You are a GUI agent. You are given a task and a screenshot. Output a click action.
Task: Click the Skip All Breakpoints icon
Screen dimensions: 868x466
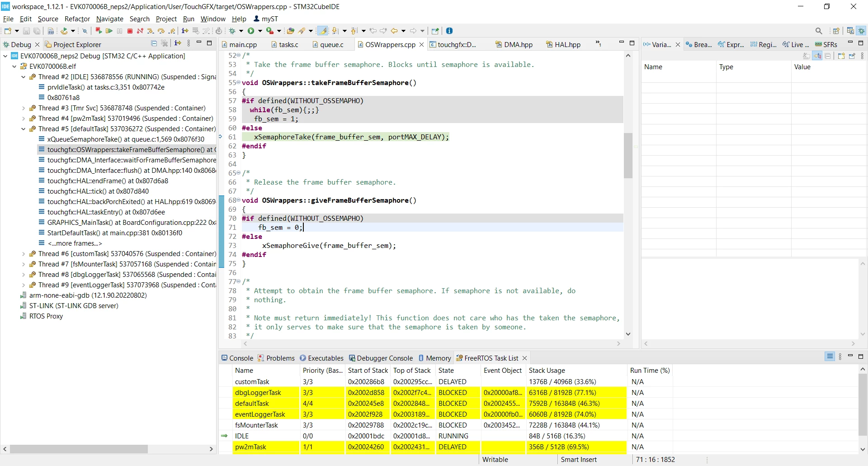pos(84,31)
